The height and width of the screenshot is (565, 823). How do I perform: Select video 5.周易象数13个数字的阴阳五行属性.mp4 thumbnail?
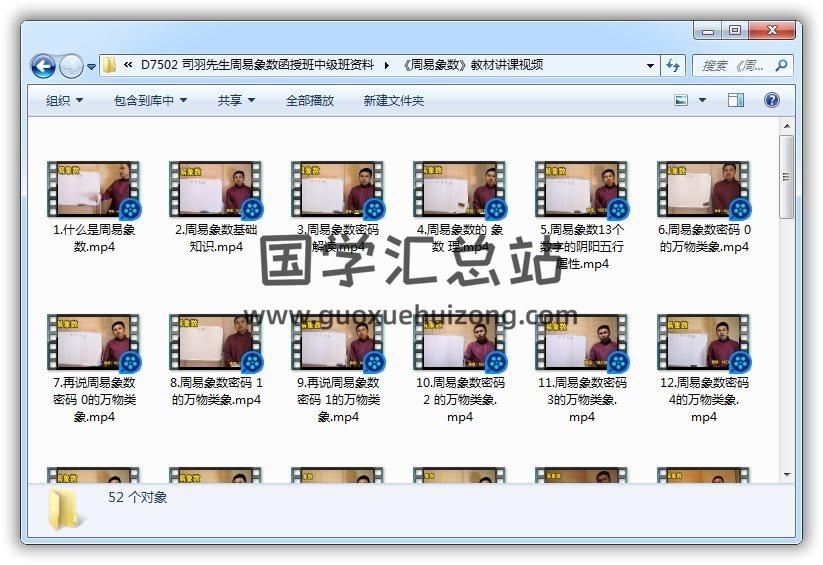(x=581, y=189)
